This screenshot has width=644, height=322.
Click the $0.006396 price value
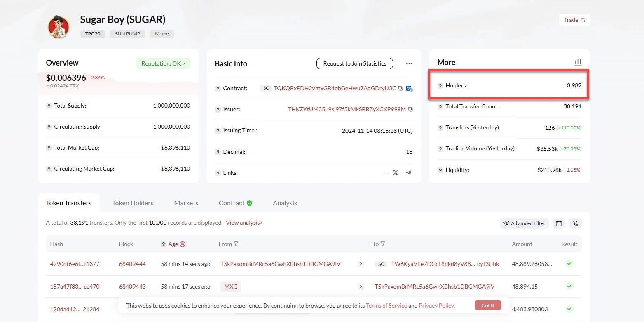pos(66,78)
